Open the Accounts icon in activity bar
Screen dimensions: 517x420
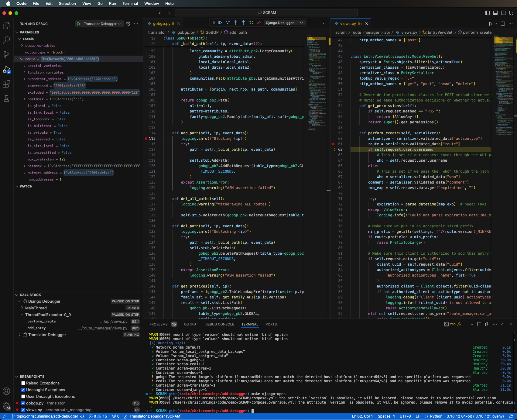[6, 391]
